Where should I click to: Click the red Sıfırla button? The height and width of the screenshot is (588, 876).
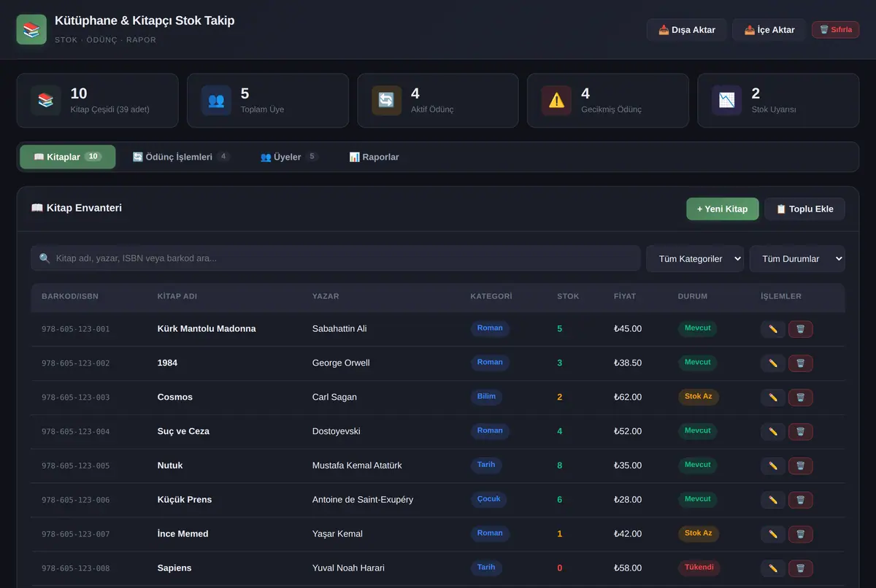(x=835, y=30)
